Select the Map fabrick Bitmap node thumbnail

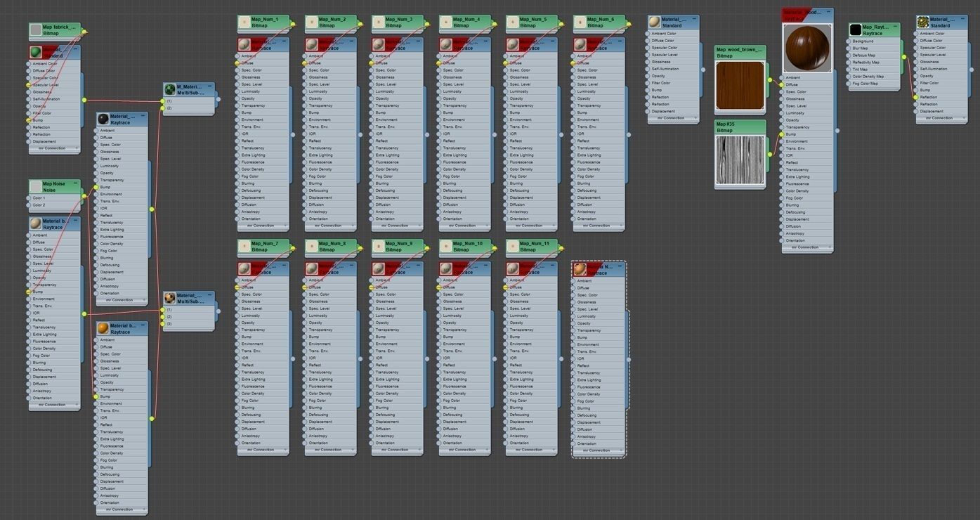click(x=35, y=30)
